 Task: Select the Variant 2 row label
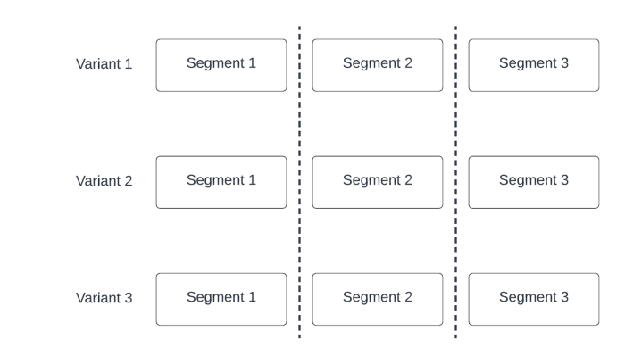coord(104,182)
